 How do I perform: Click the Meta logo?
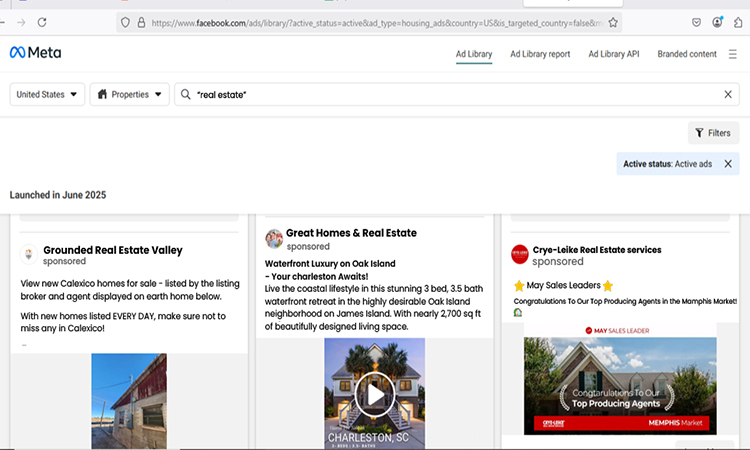tap(35, 53)
